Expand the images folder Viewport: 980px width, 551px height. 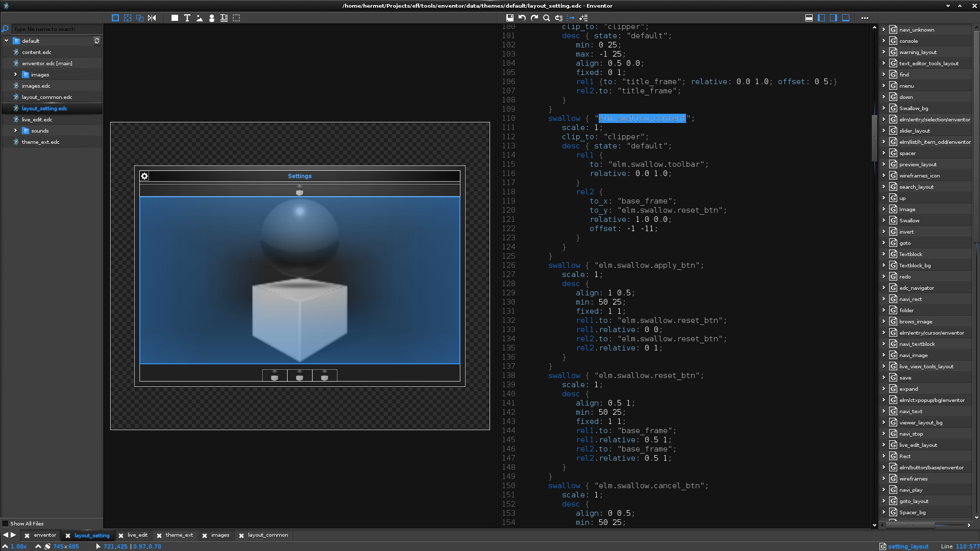pos(15,74)
